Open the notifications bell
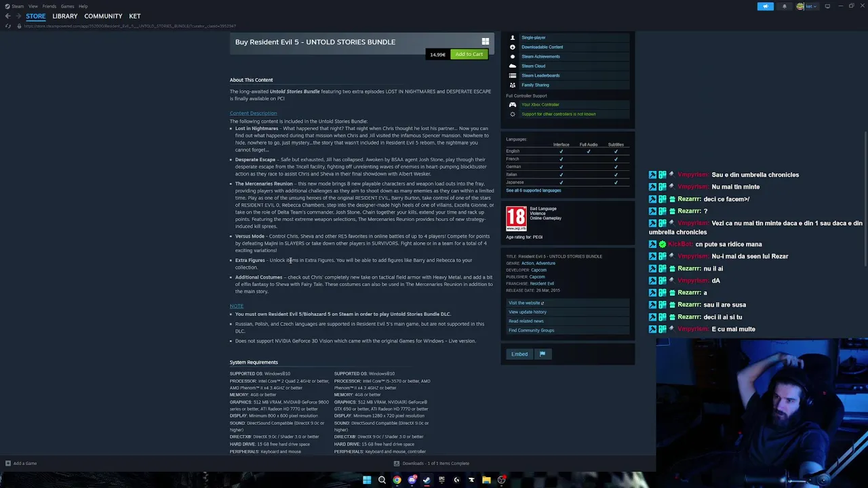 point(785,6)
